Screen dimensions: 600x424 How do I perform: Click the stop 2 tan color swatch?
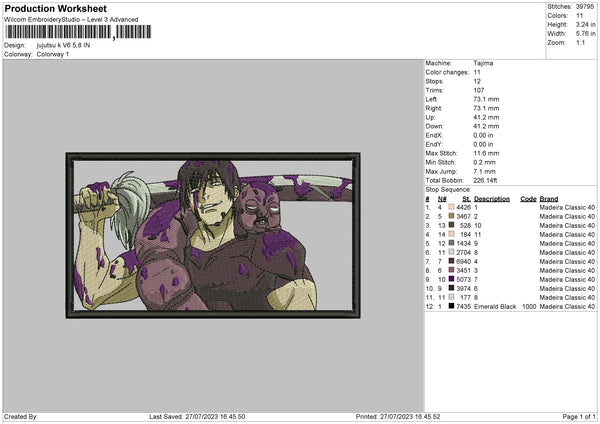(x=452, y=216)
